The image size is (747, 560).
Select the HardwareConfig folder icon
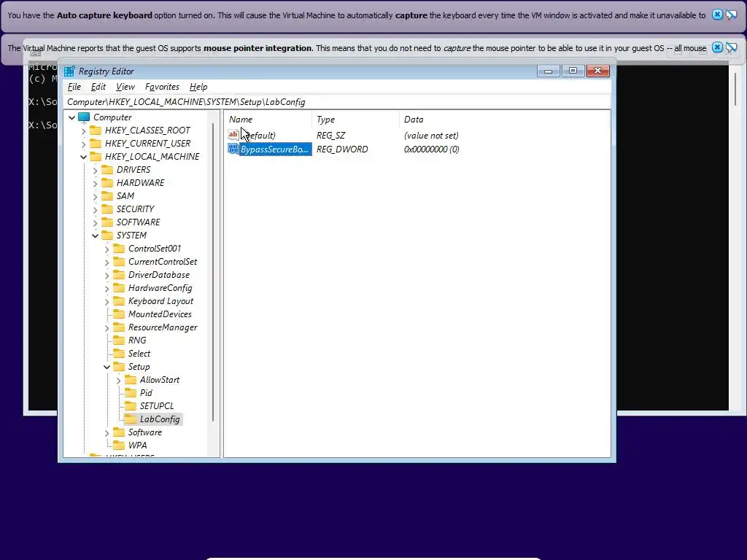(x=119, y=287)
